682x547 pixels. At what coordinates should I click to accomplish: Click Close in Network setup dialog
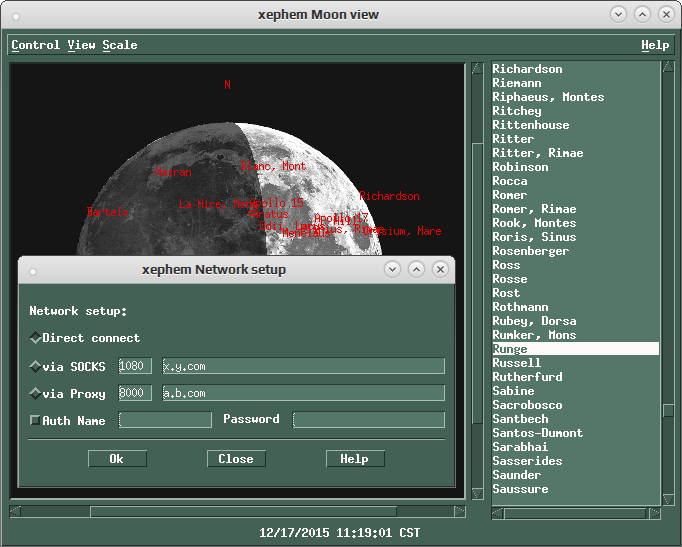point(236,459)
